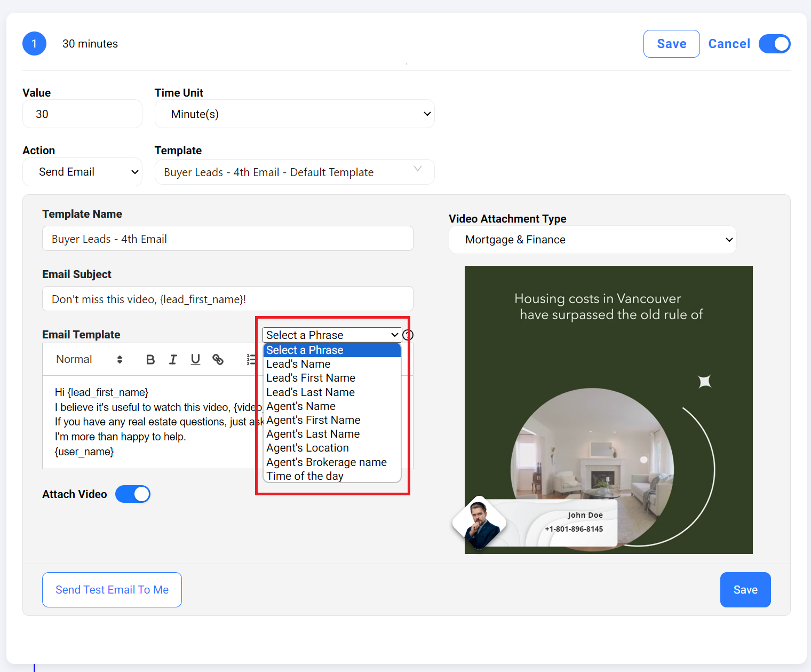Toggle bold formatting in email editor
The width and height of the screenshot is (811, 672).
(x=150, y=360)
